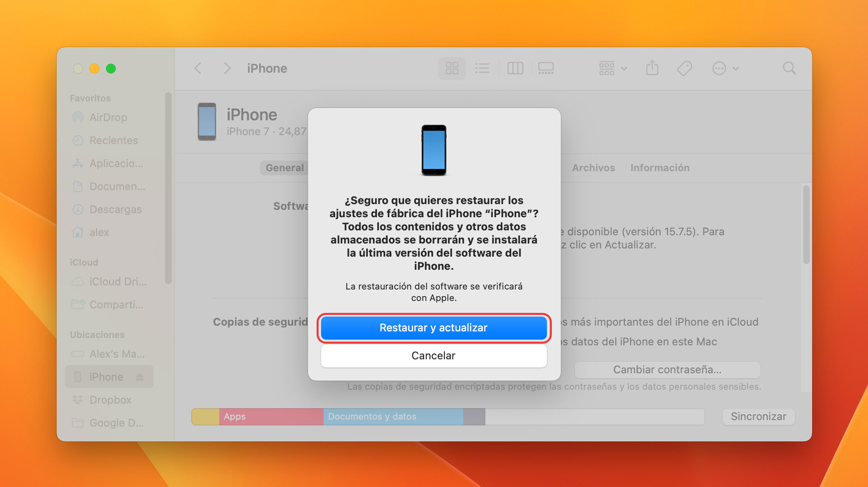Click the tag toolbar icon

[x=684, y=67]
